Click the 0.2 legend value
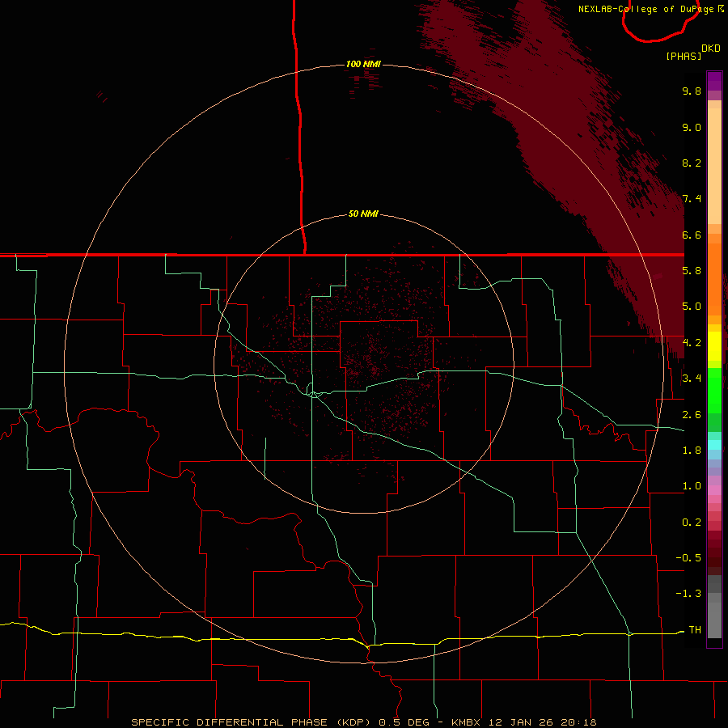Image resolution: width=728 pixels, height=728 pixels. pos(692,523)
